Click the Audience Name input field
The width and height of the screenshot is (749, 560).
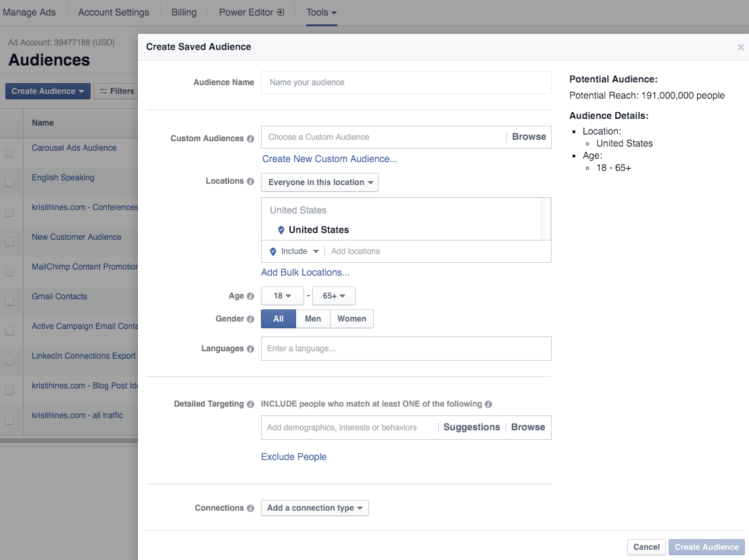406,82
